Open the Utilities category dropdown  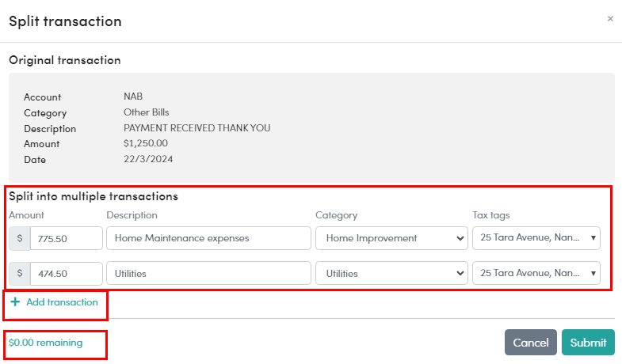point(391,273)
